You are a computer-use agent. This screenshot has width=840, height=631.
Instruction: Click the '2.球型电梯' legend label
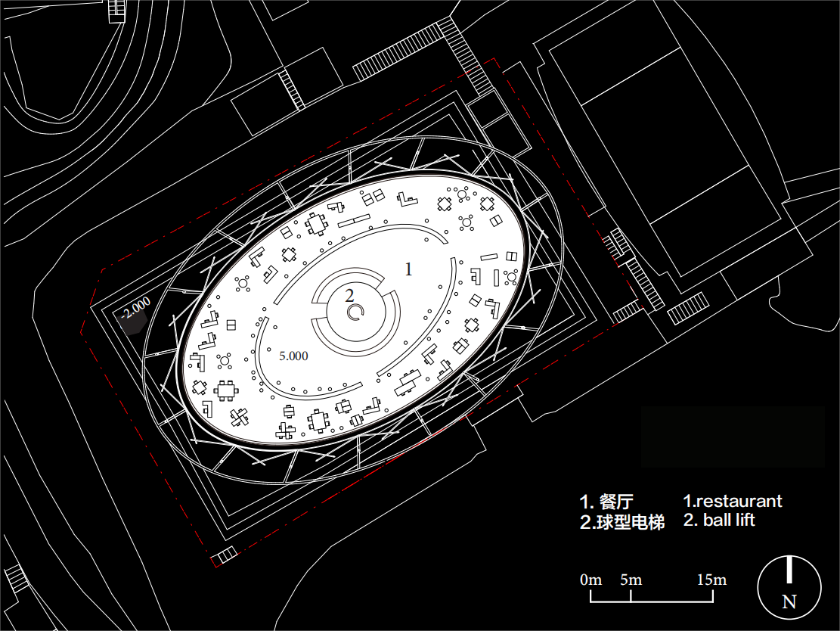pyautogui.click(x=622, y=521)
